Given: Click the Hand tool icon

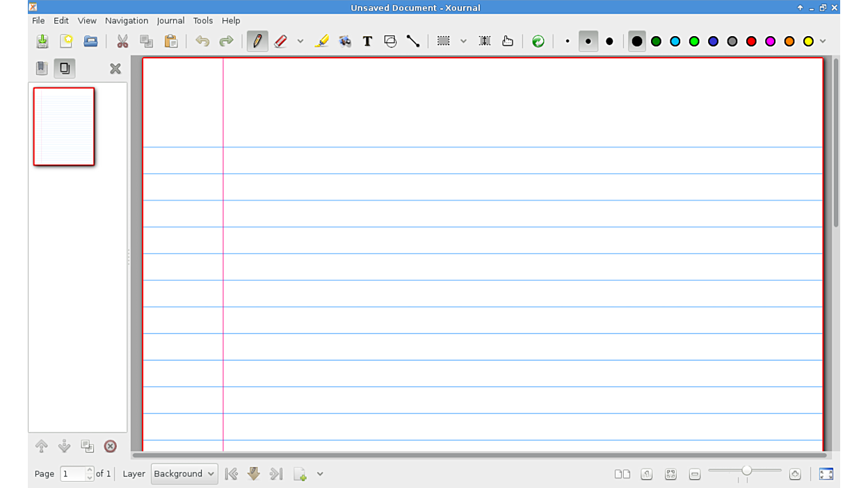Looking at the screenshot, I should (508, 41).
